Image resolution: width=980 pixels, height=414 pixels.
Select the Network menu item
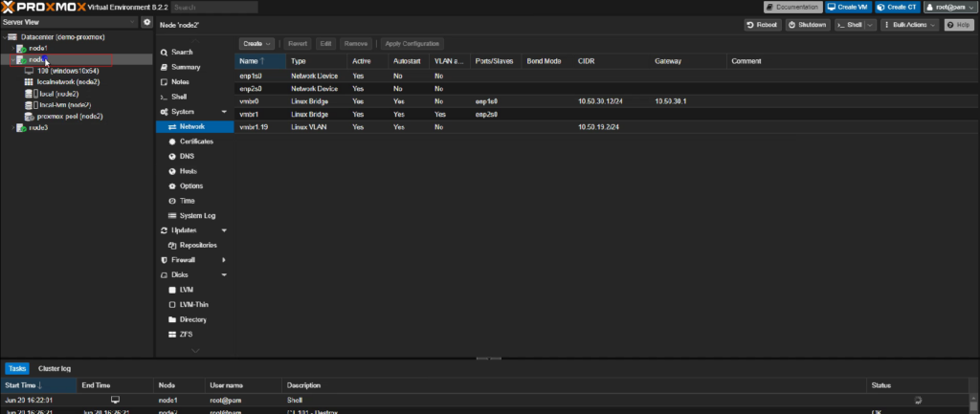[193, 127]
